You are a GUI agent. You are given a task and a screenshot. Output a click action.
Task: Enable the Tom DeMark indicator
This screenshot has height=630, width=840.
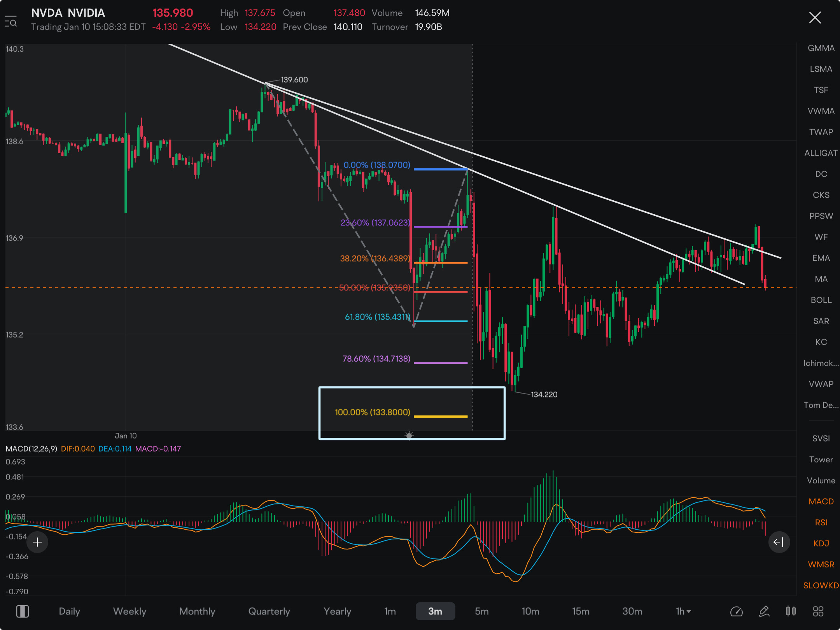[821, 405]
